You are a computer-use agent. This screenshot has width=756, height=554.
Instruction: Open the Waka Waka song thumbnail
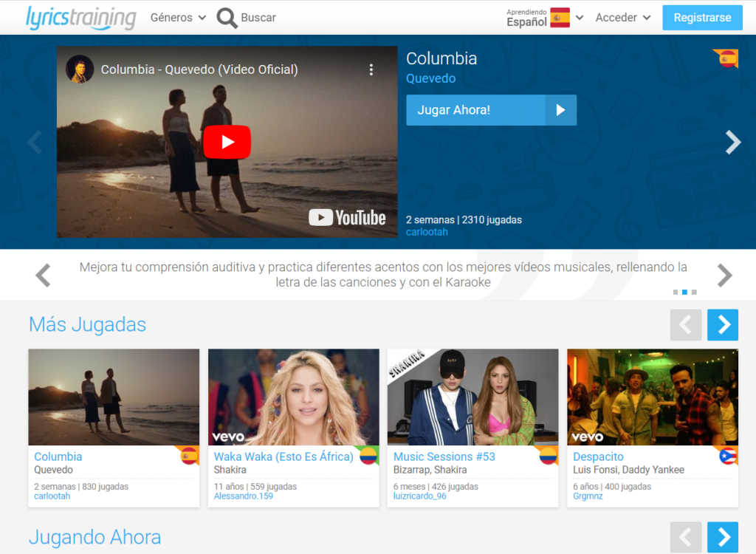[293, 397]
